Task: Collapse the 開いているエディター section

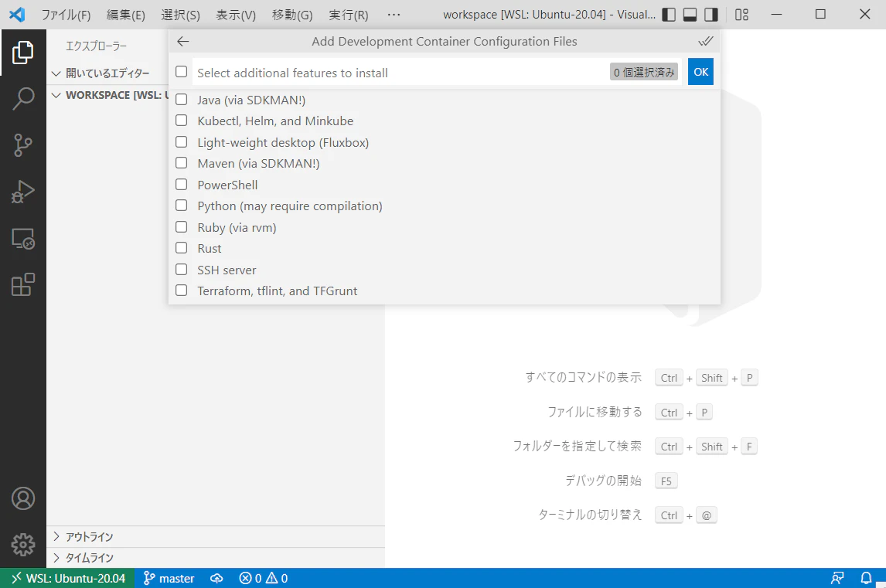Action: coord(107,73)
